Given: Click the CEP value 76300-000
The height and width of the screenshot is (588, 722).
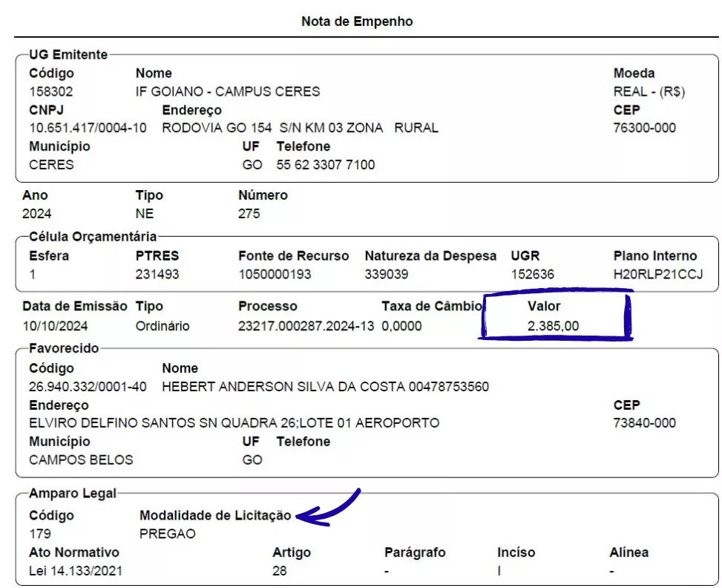Looking at the screenshot, I should (645, 128).
